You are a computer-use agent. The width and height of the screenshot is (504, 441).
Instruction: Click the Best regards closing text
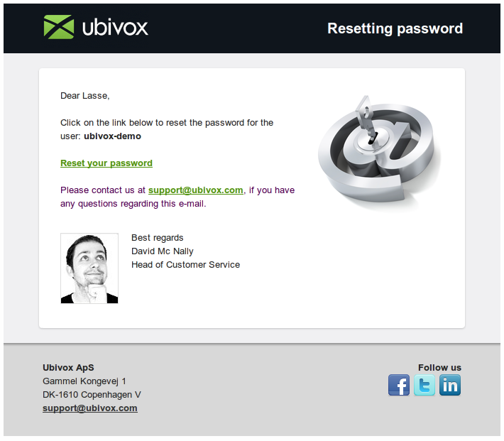point(157,238)
